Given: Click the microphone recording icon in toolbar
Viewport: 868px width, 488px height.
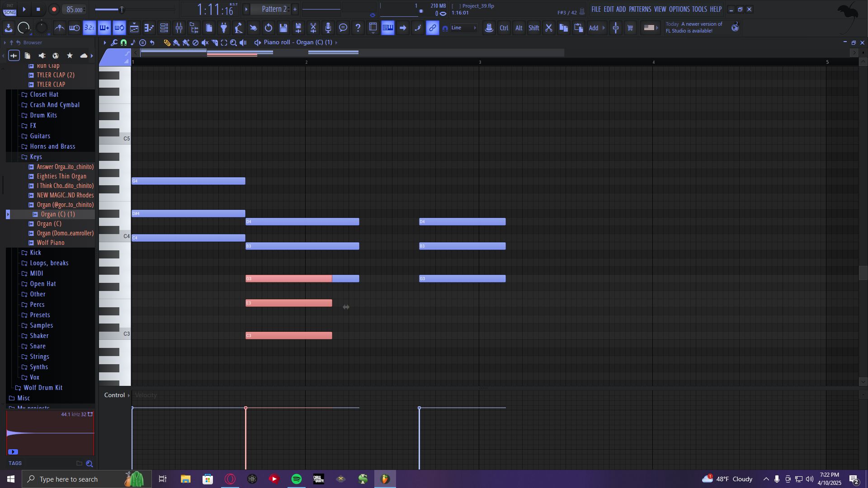Looking at the screenshot, I should [x=328, y=28].
